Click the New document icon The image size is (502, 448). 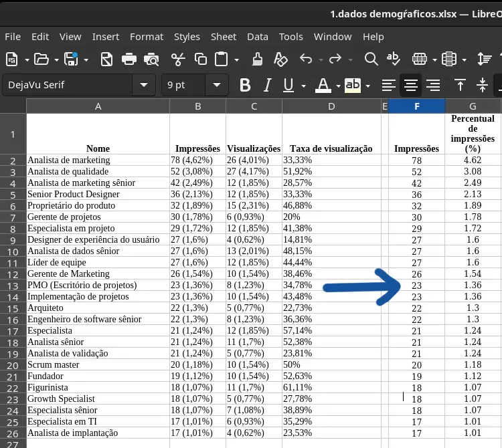coord(12,60)
